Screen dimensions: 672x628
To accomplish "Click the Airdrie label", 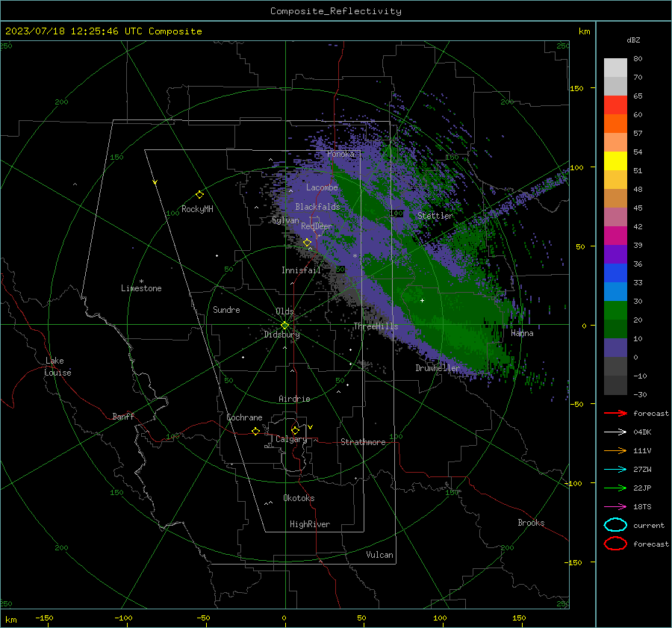I will [294, 399].
